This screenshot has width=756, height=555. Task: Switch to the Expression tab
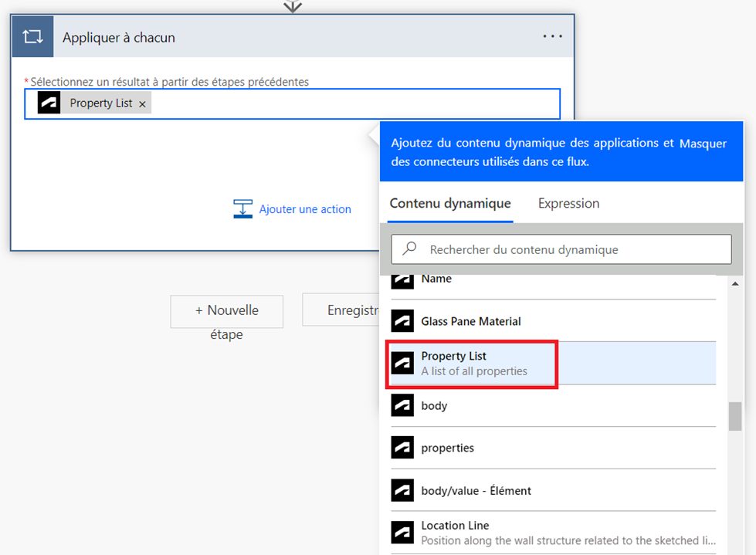pos(568,203)
